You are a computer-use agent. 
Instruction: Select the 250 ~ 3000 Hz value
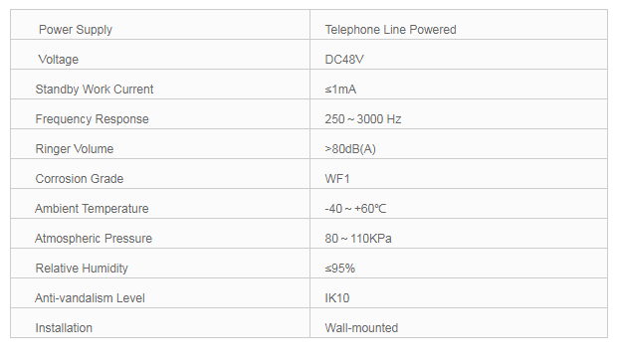363,119
